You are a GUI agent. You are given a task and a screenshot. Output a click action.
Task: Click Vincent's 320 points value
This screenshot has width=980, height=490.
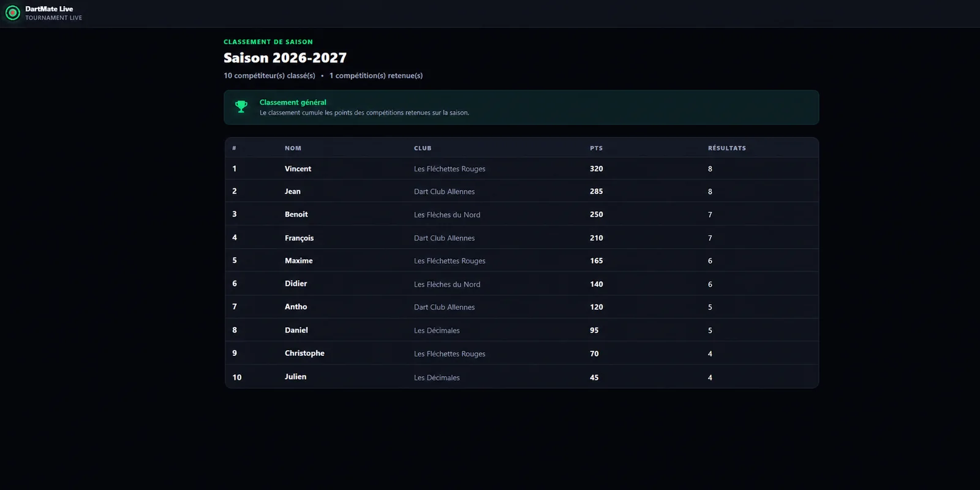point(597,169)
